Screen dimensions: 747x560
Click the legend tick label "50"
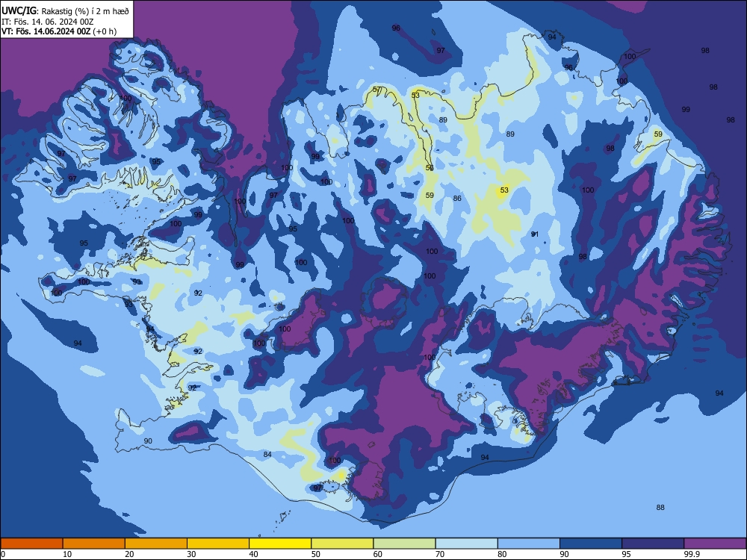(x=316, y=554)
